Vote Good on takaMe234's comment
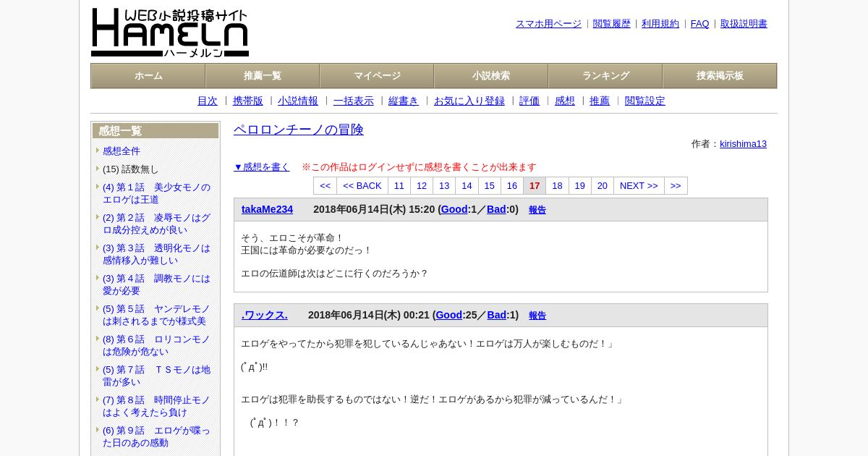 [x=454, y=209]
